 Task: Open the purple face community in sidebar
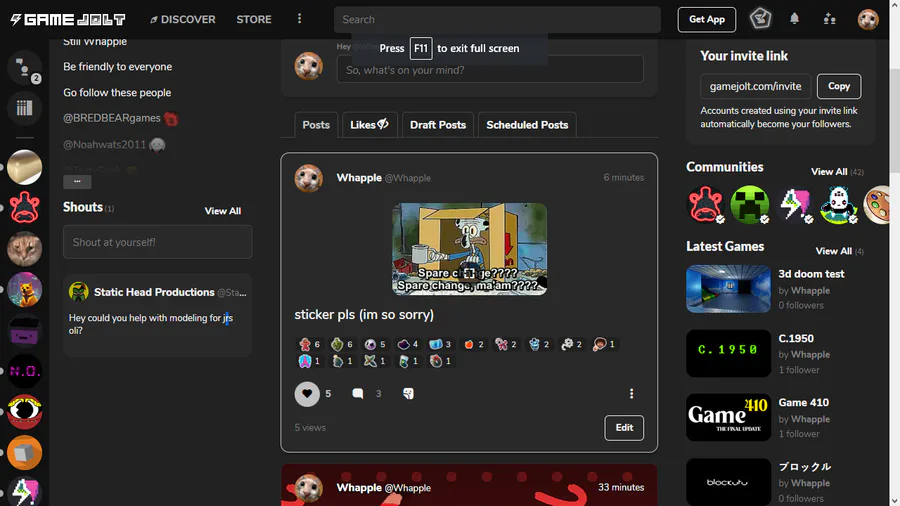[25, 330]
